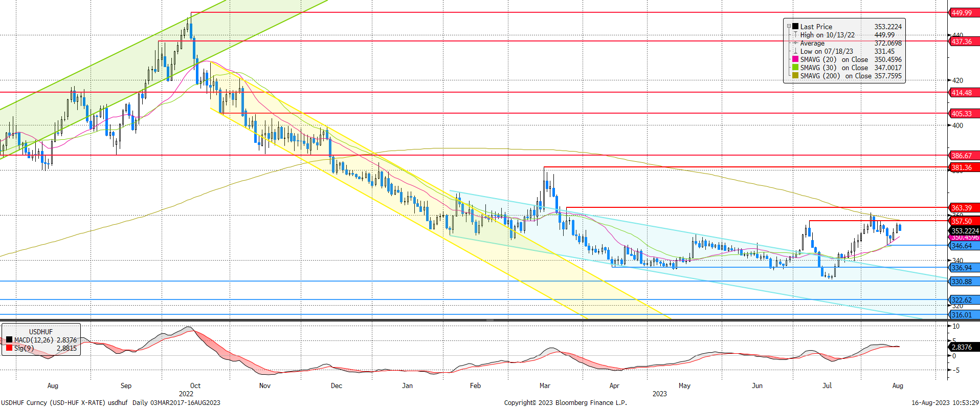This screenshot has width=980, height=407.
Task: Click the 386.67 red price tag
Action: [964, 156]
